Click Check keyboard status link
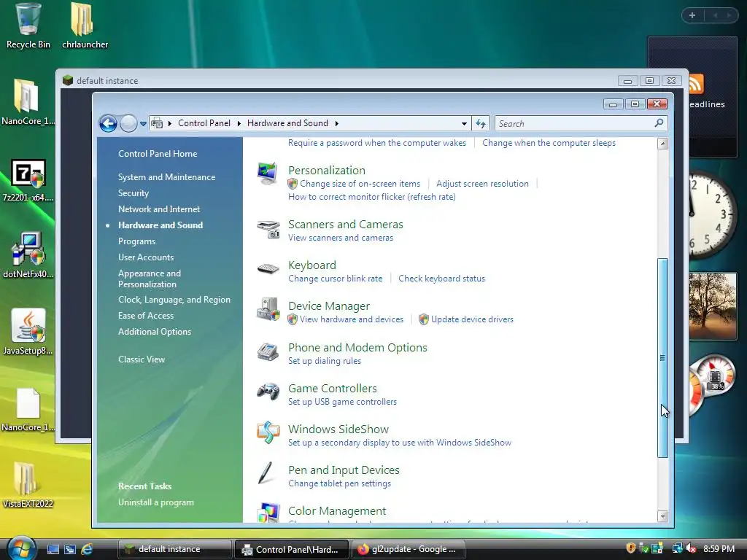 (441, 279)
